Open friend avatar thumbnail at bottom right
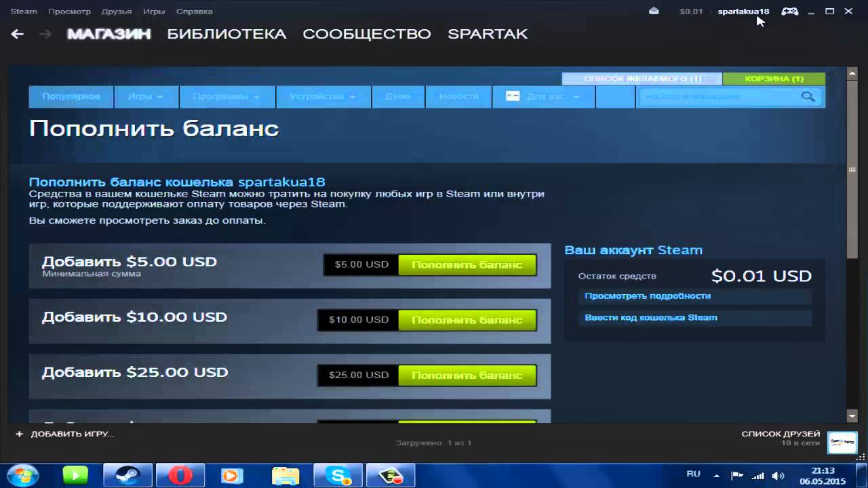 842,441
